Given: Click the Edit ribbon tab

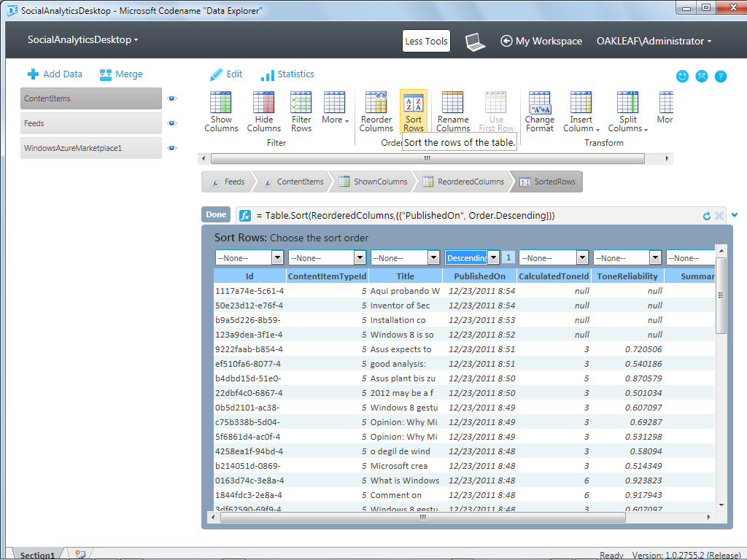Looking at the screenshot, I should (226, 74).
